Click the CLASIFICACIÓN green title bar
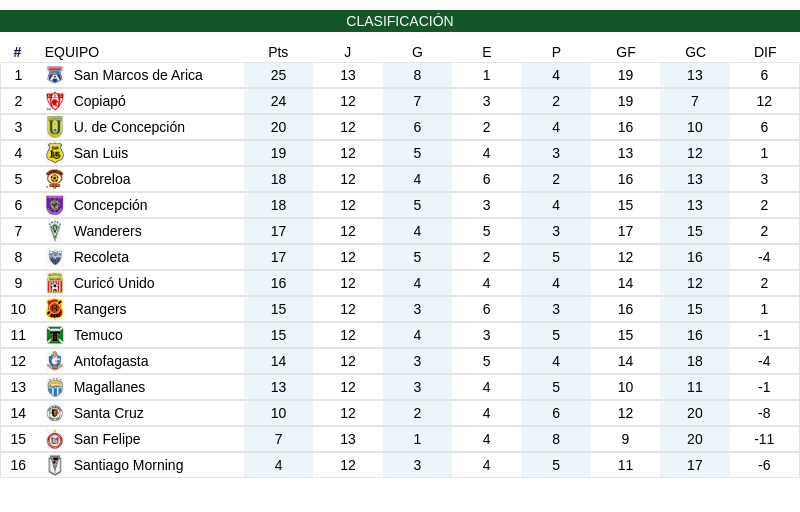800x512 pixels. [x=400, y=21]
